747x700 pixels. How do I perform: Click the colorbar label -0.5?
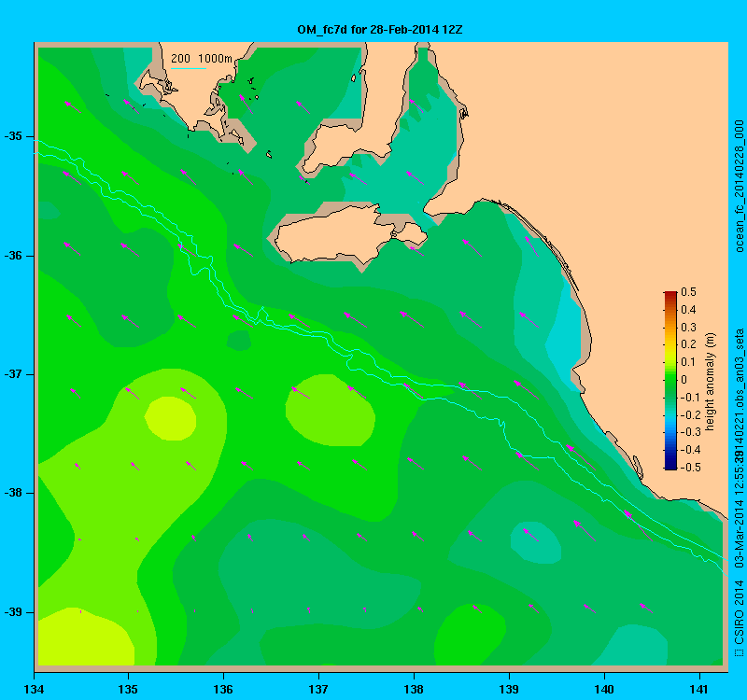[689, 468]
